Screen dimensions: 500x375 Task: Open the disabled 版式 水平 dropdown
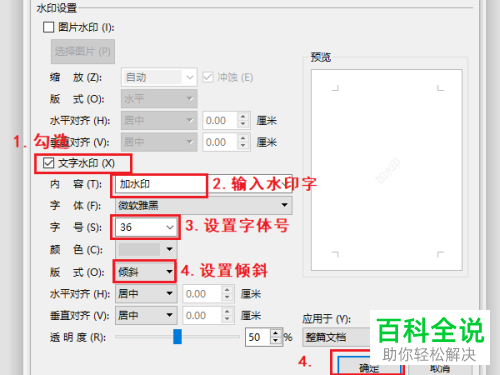[159, 99]
